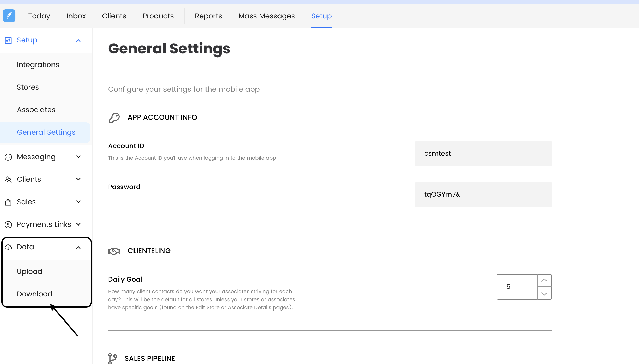This screenshot has width=639, height=364.
Task: Click the Data cloud download icon
Action: point(8,247)
